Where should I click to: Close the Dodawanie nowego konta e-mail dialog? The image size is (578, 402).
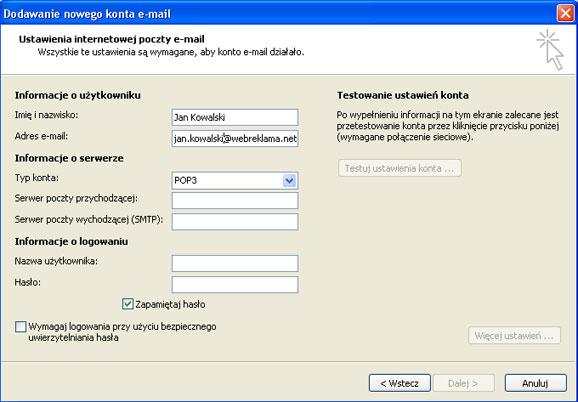565,14
